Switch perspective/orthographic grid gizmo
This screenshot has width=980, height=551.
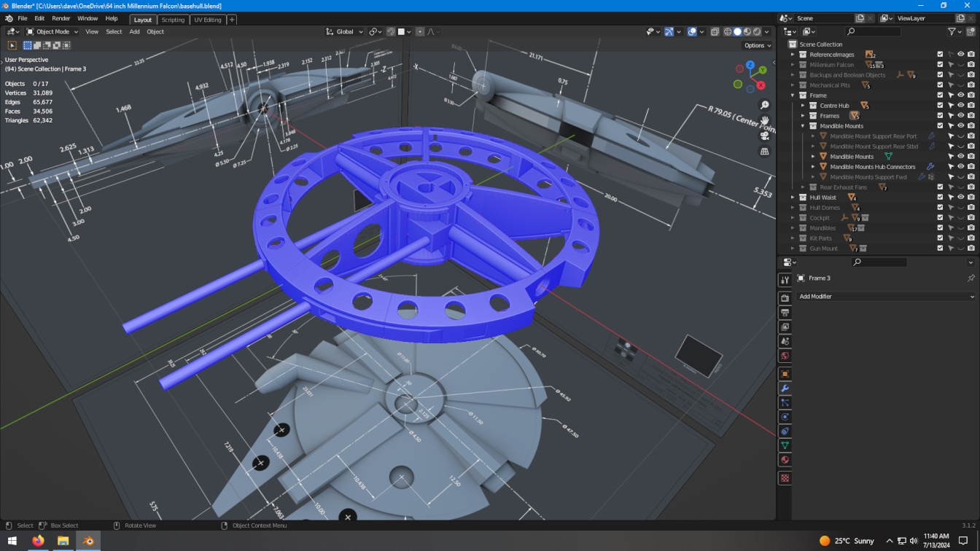point(764,152)
